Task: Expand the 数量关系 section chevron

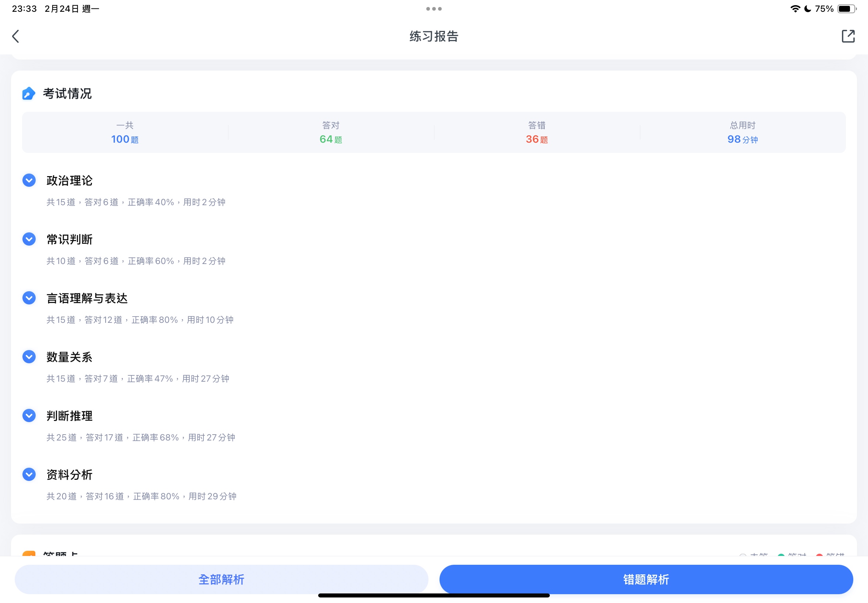Action: coord(29,357)
